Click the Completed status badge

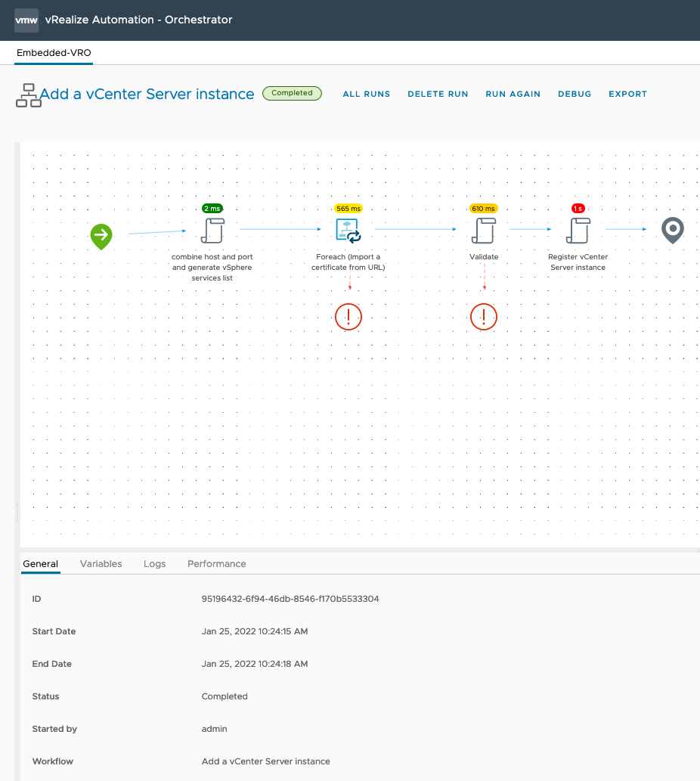(x=293, y=93)
